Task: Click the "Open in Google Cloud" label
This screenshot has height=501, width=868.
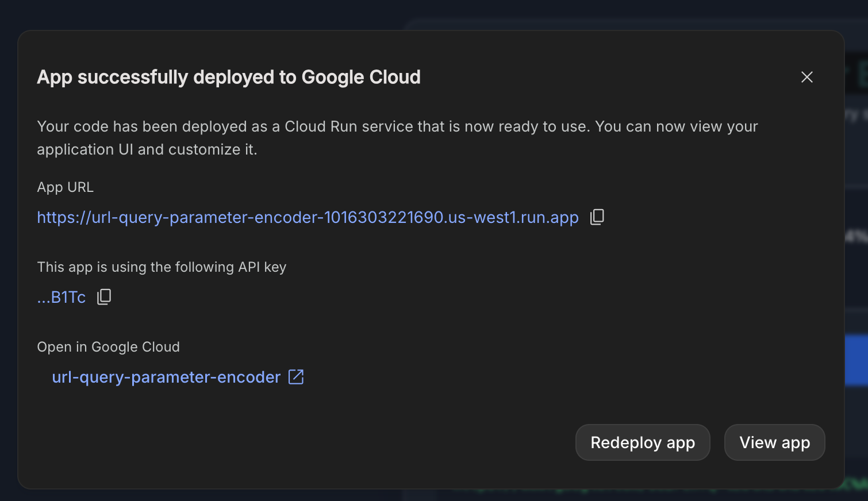Action: [x=108, y=347]
